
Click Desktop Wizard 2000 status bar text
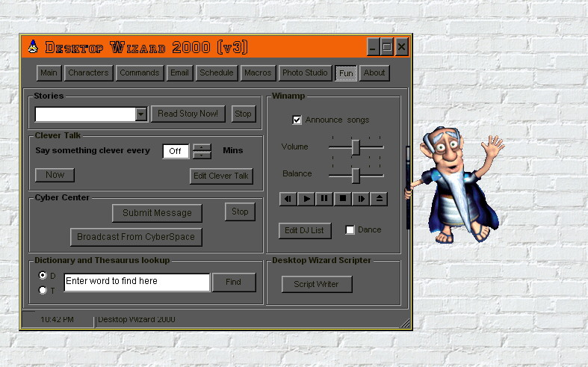[137, 319]
